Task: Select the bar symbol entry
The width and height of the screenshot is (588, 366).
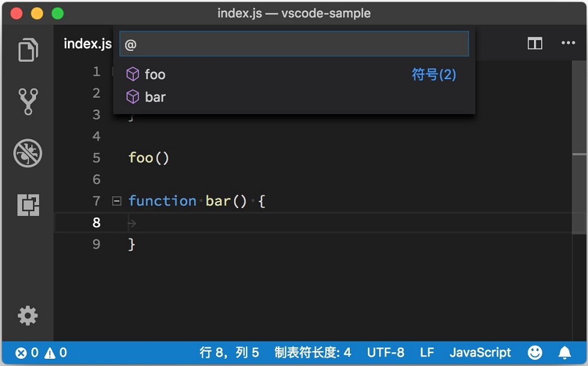Action: [294, 97]
